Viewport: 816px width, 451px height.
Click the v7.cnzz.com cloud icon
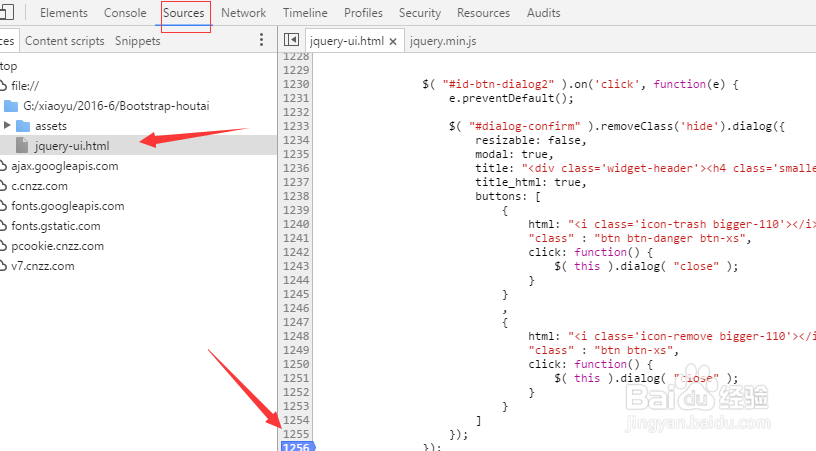3,266
